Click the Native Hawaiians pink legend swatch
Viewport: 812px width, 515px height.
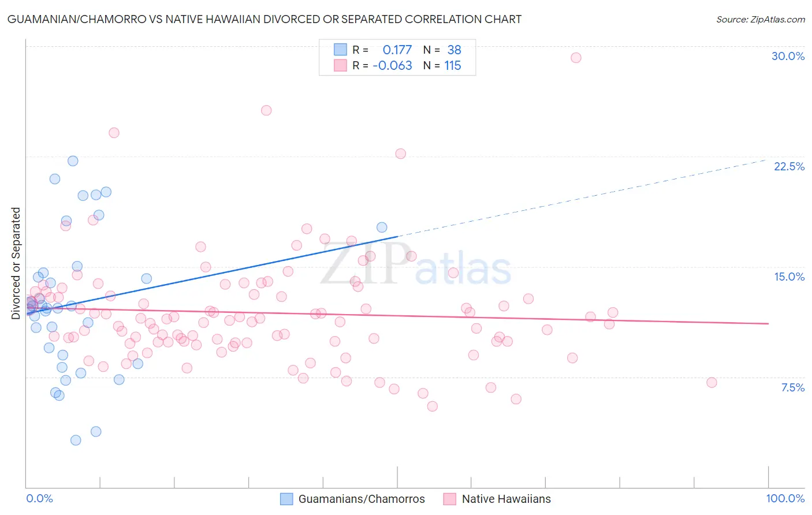tap(450, 499)
